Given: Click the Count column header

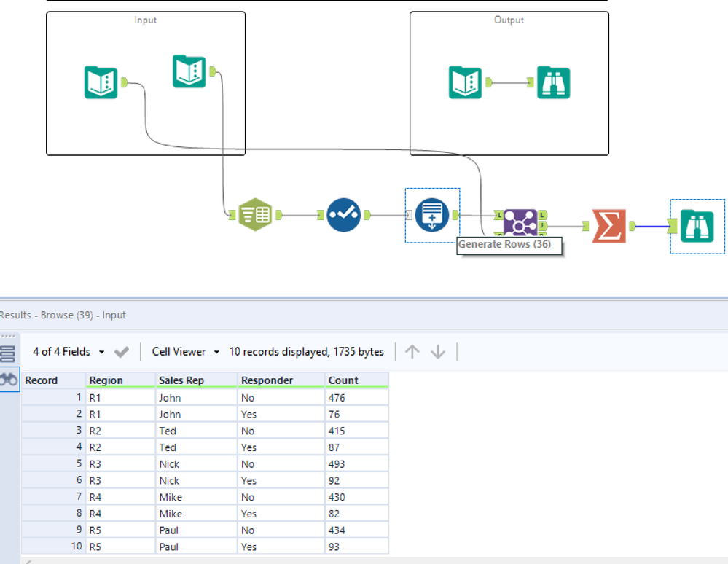Looking at the screenshot, I should pyautogui.click(x=357, y=380).
